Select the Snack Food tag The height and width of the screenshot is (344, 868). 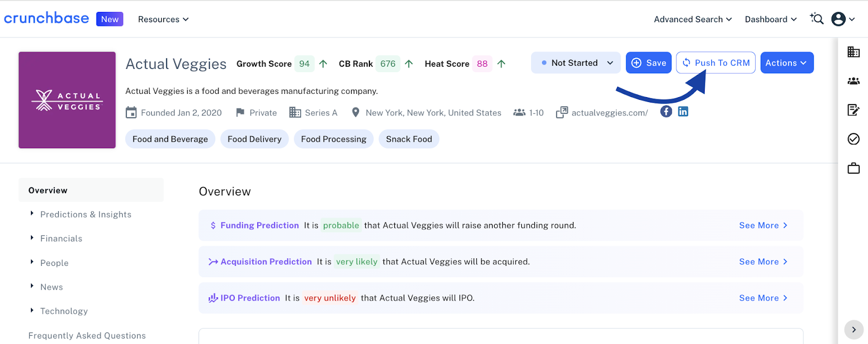(409, 139)
